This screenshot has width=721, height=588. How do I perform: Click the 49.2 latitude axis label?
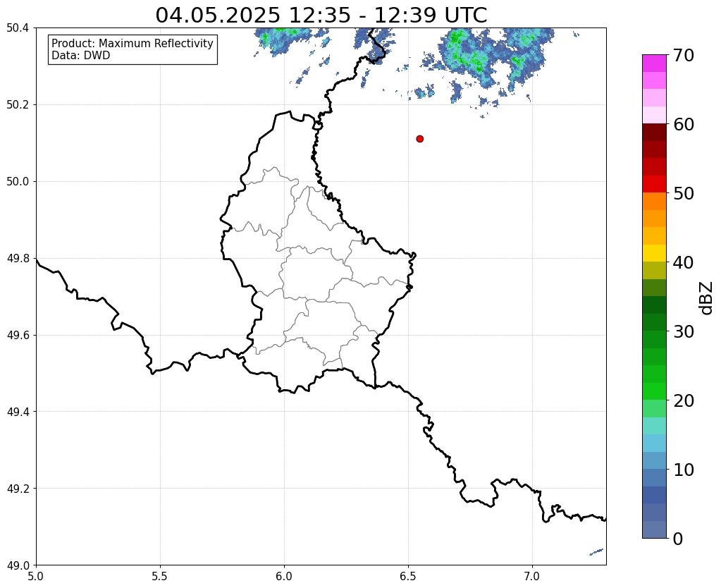click(18, 489)
